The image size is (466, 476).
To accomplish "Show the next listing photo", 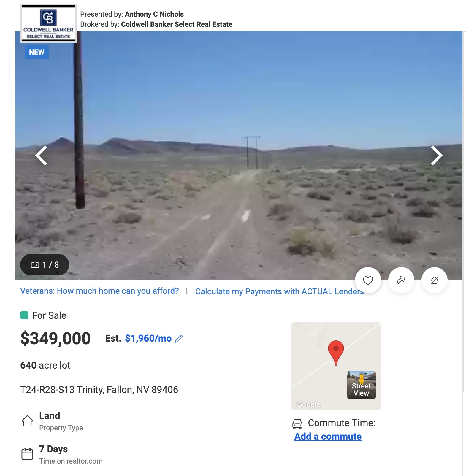I will tap(436, 156).
